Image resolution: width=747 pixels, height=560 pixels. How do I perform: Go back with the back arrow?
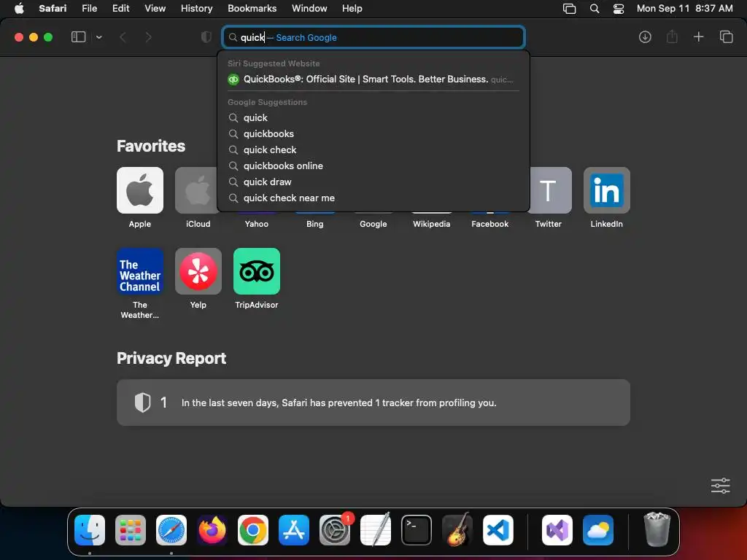click(123, 37)
